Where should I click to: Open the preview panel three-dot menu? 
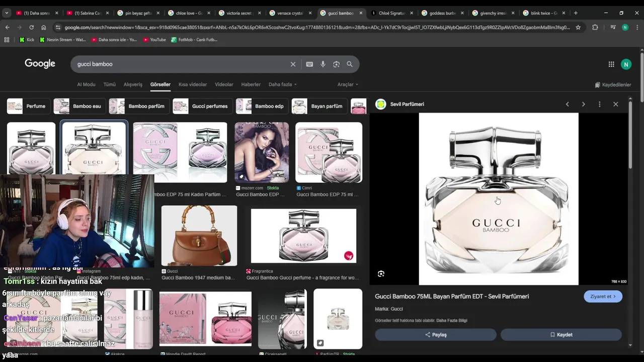[x=599, y=104]
